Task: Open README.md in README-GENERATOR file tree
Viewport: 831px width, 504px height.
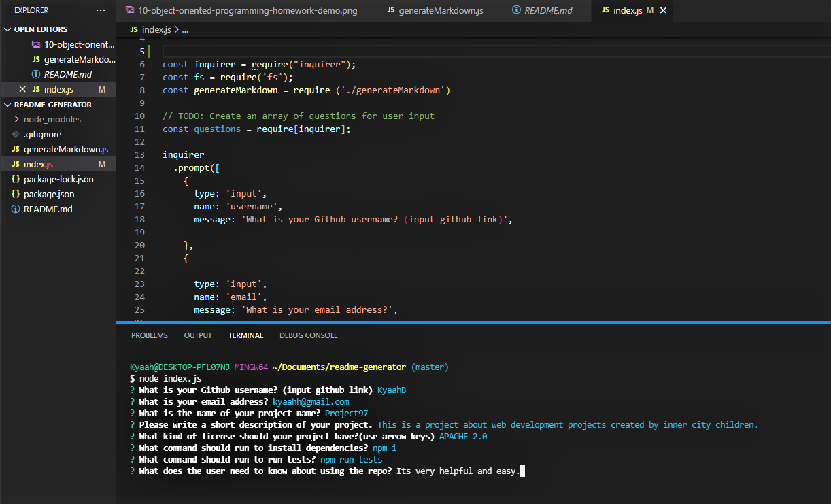Action: coord(48,209)
